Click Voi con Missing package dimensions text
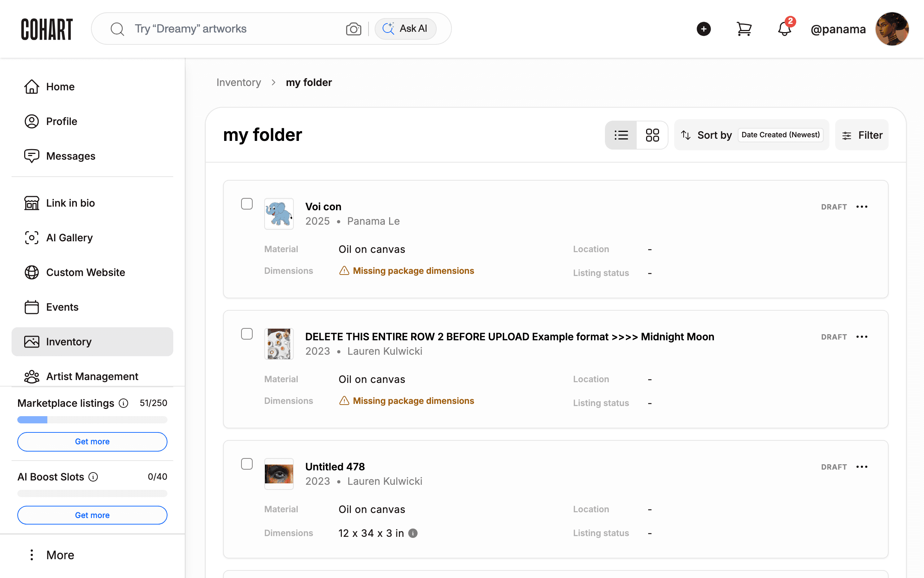Viewport: 924px width, 578px height. tap(414, 271)
